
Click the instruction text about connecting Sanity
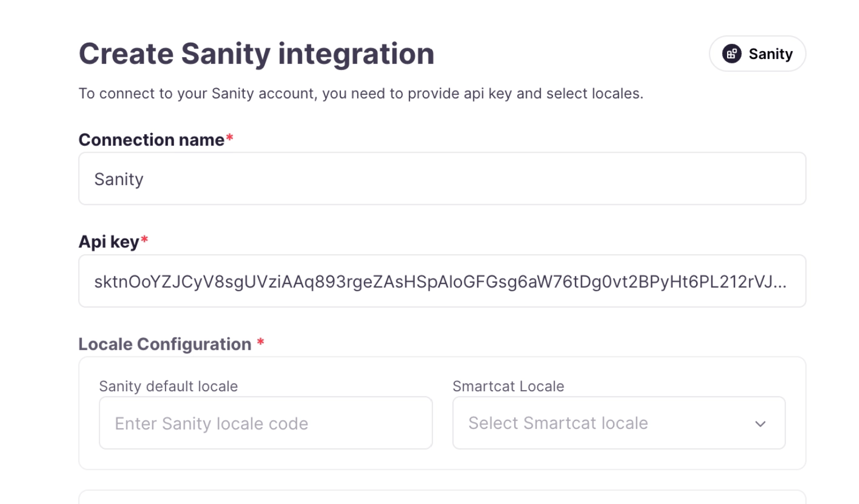[x=362, y=94]
